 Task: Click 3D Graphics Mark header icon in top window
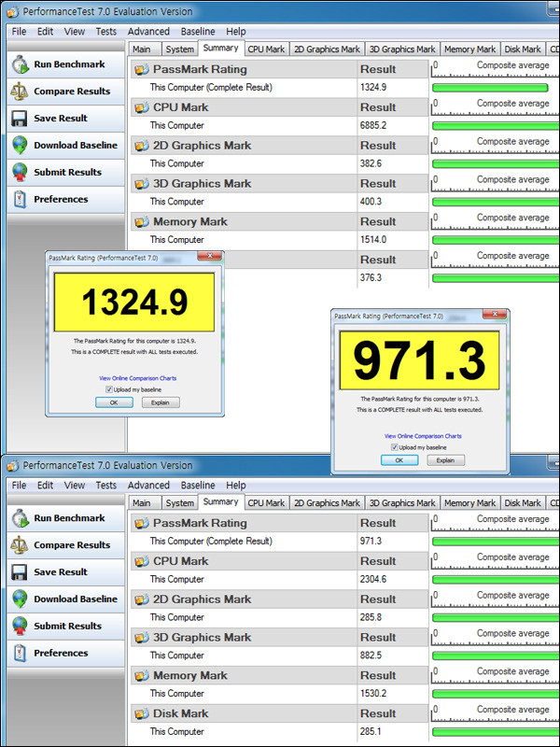click(142, 184)
